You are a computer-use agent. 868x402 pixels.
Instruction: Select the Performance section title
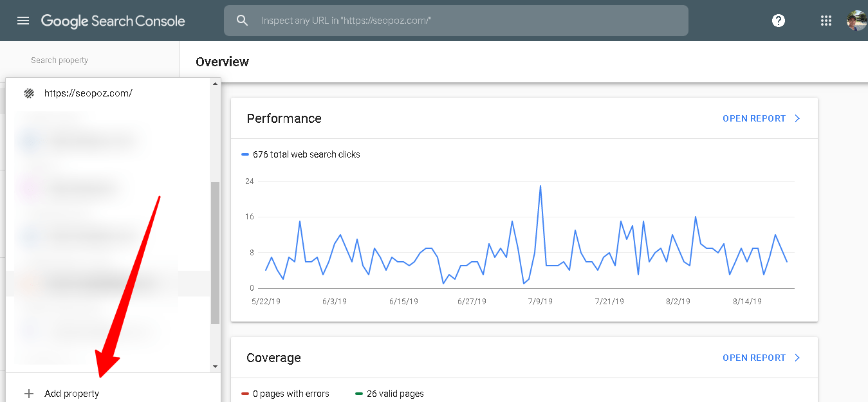284,118
